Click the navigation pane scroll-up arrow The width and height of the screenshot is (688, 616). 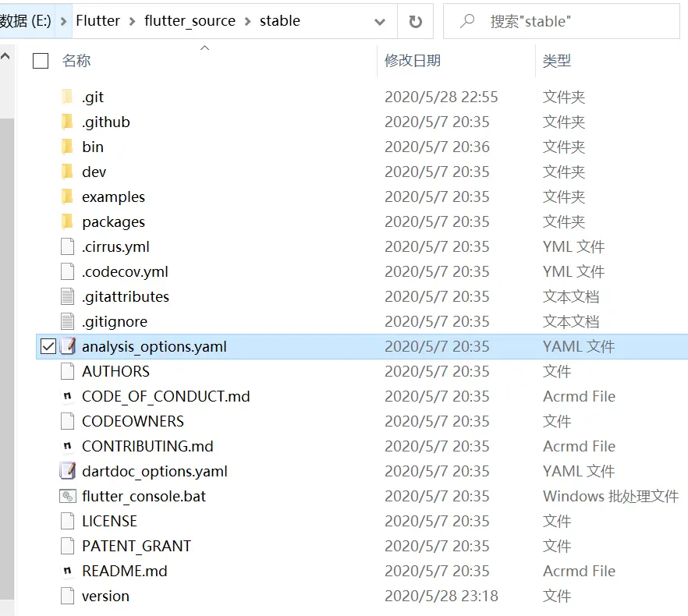click(5, 55)
